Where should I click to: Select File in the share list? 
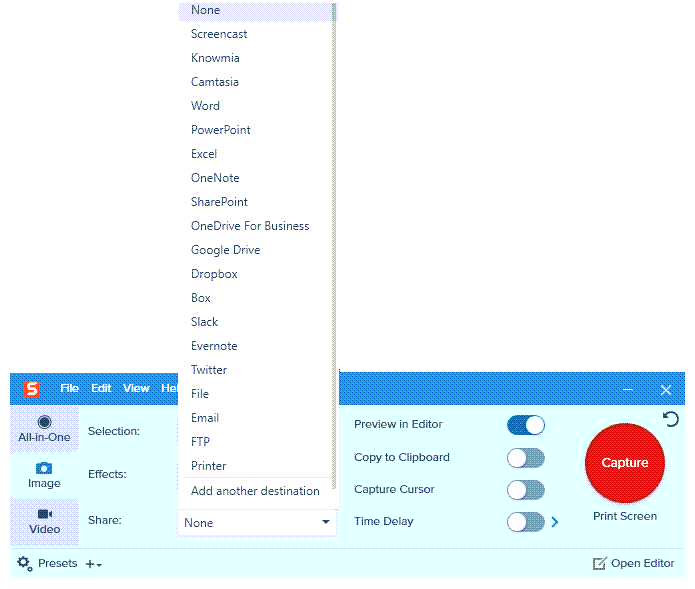pyautogui.click(x=255, y=394)
